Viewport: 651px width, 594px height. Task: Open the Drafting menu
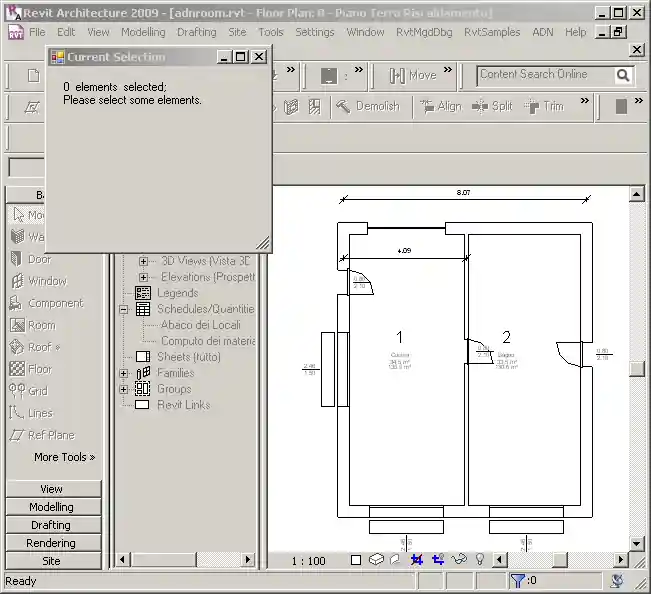[196, 32]
